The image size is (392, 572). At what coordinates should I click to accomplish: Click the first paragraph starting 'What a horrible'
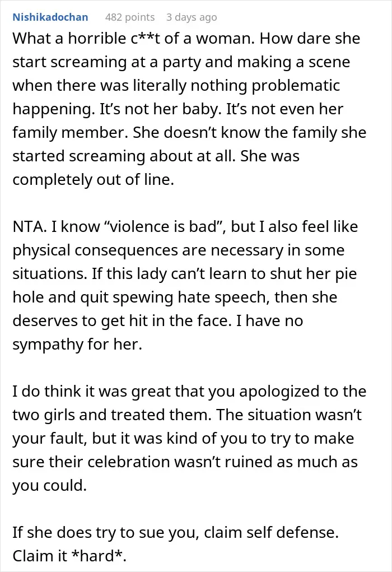tap(189, 109)
